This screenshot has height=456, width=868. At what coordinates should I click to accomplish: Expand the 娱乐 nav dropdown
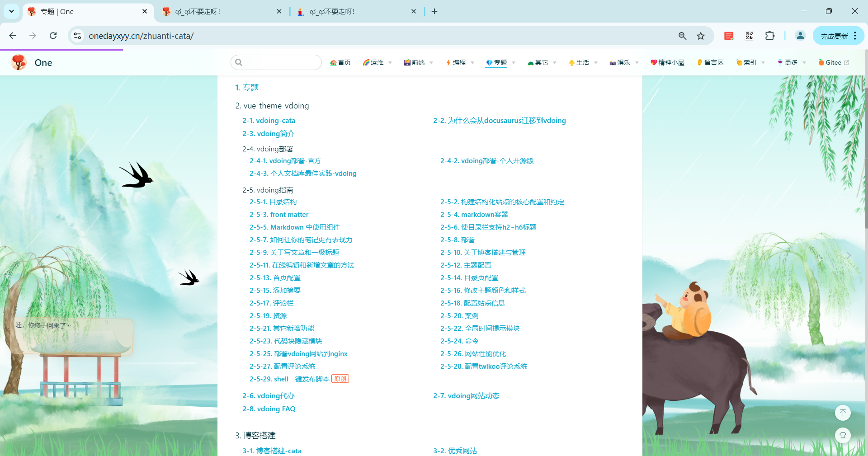[624, 62]
